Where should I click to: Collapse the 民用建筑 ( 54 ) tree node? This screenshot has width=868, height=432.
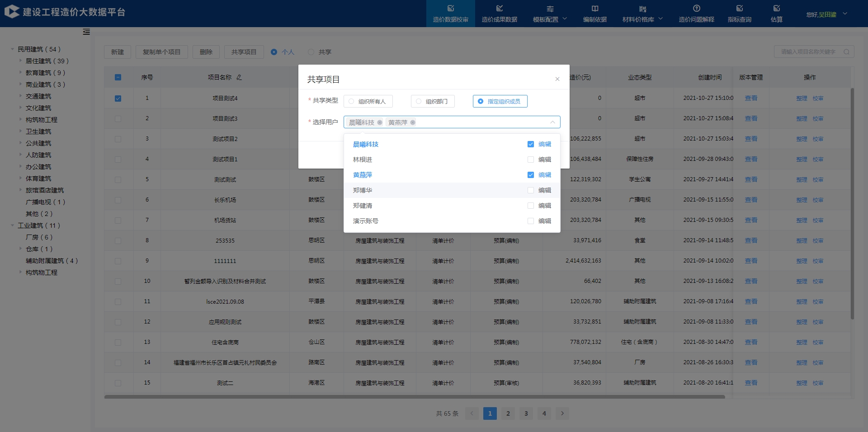tap(13, 49)
